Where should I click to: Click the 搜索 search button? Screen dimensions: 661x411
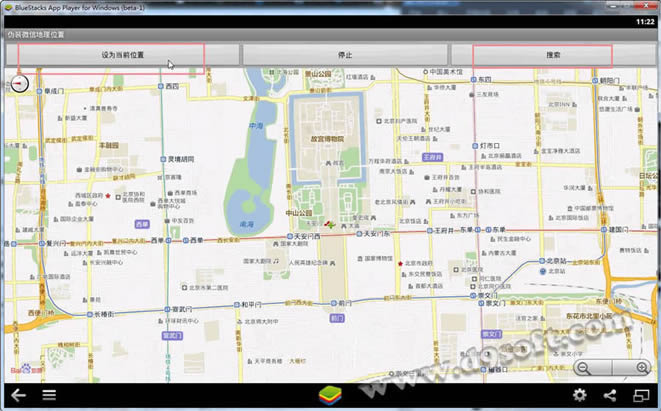point(553,55)
